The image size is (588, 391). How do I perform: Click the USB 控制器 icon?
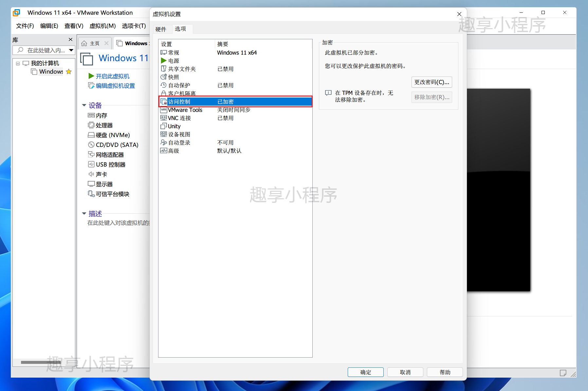(91, 164)
